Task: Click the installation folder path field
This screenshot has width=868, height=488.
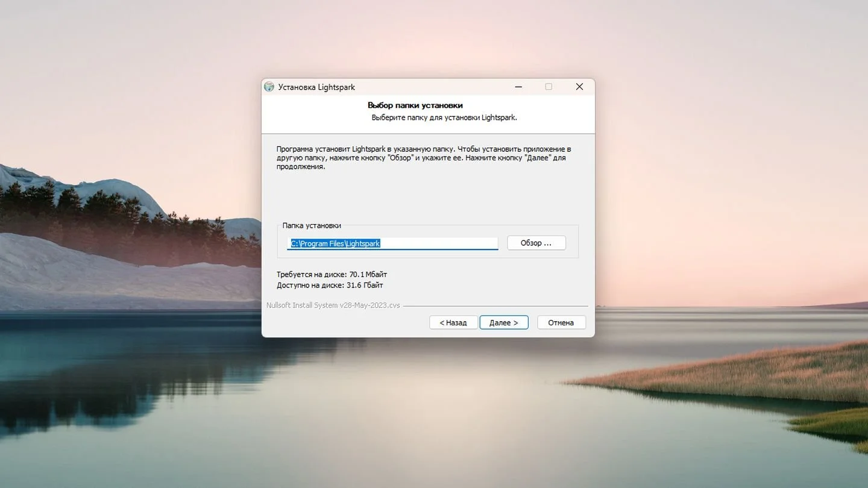Action: tap(393, 243)
